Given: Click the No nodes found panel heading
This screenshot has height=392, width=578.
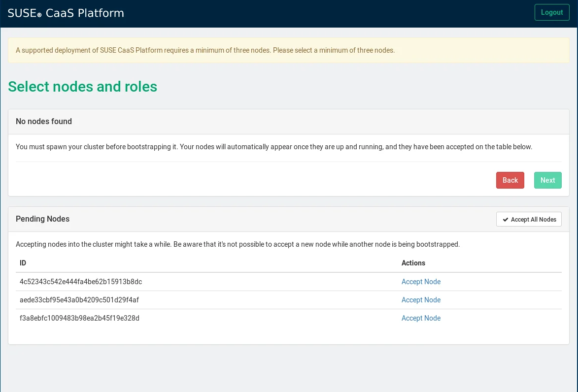Looking at the screenshot, I should click(x=44, y=122).
